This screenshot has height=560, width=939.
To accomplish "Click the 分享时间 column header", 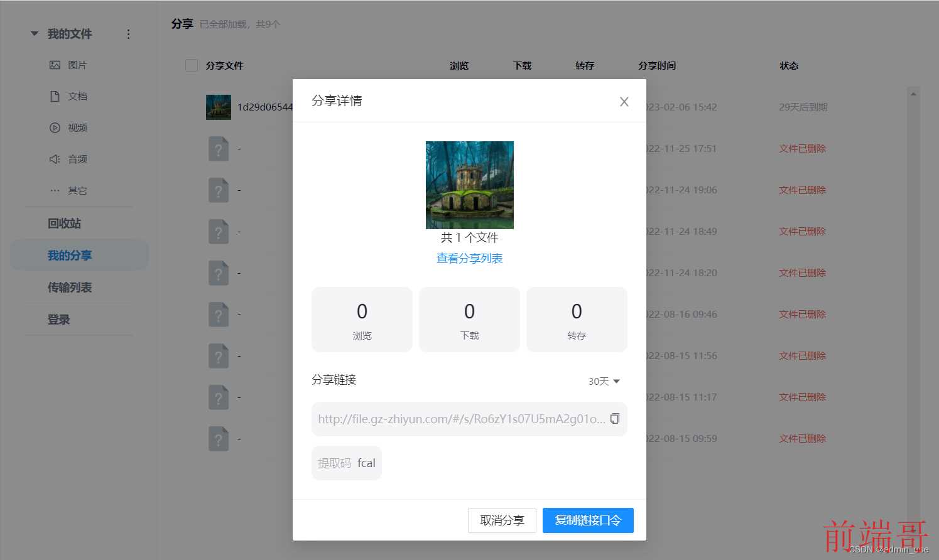I will click(x=657, y=65).
